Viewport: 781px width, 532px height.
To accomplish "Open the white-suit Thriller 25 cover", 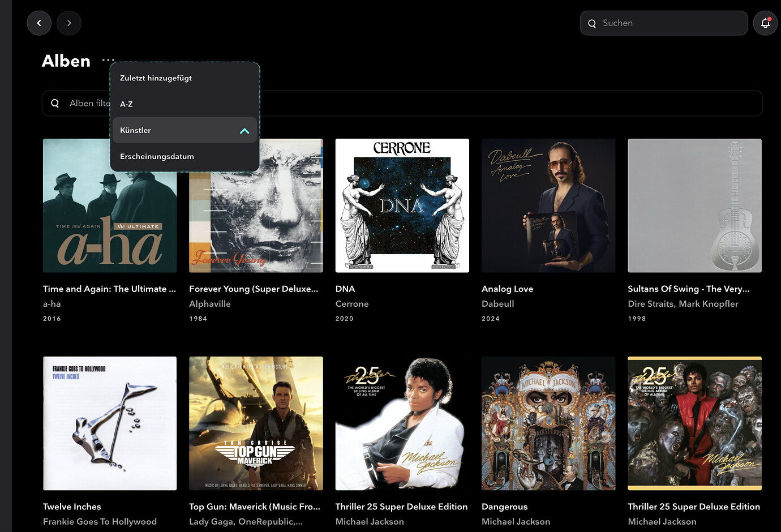I will [402, 423].
